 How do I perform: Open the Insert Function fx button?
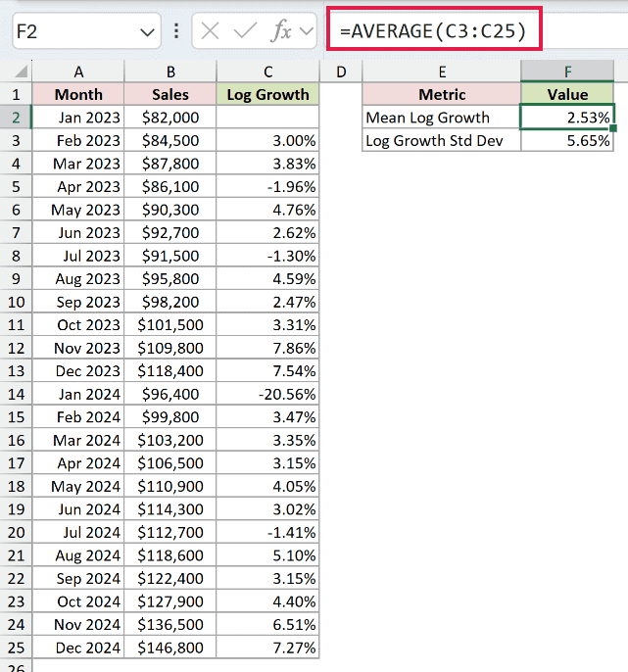click(281, 31)
